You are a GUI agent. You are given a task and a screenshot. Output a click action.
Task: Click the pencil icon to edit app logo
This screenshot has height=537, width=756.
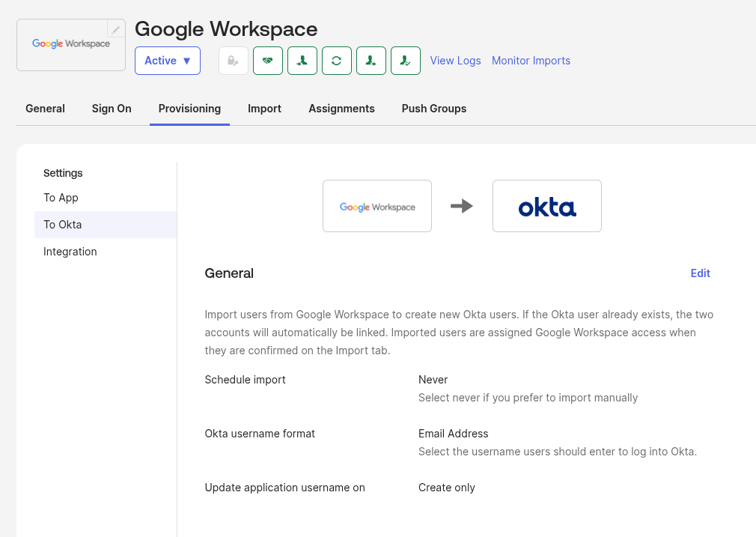click(x=116, y=29)
